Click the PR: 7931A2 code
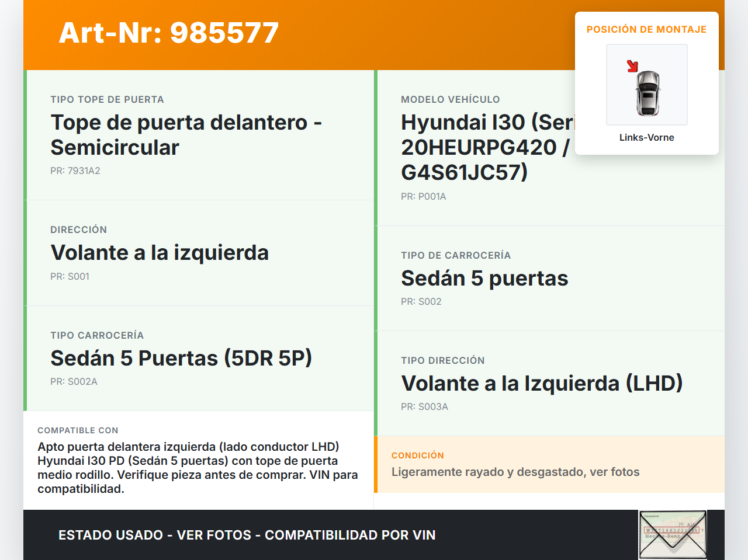This screenshot has height=560, width=748. coord(75,171)
